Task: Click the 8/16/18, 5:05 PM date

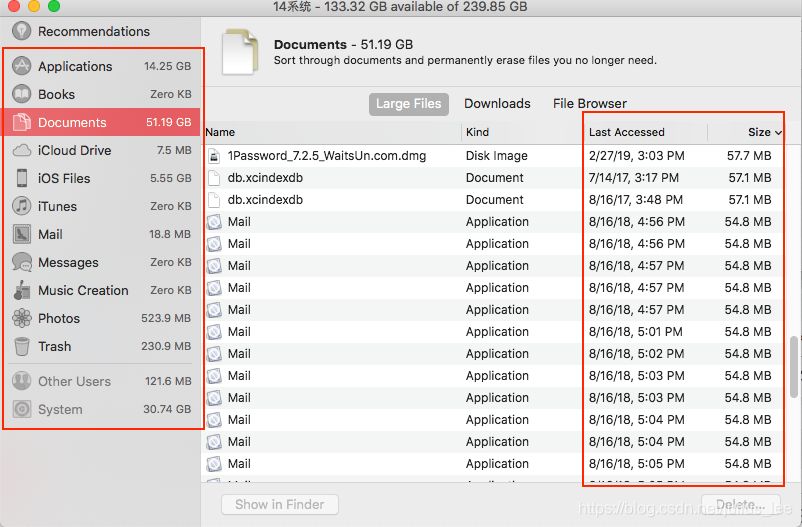Action: tap(636, 464)
